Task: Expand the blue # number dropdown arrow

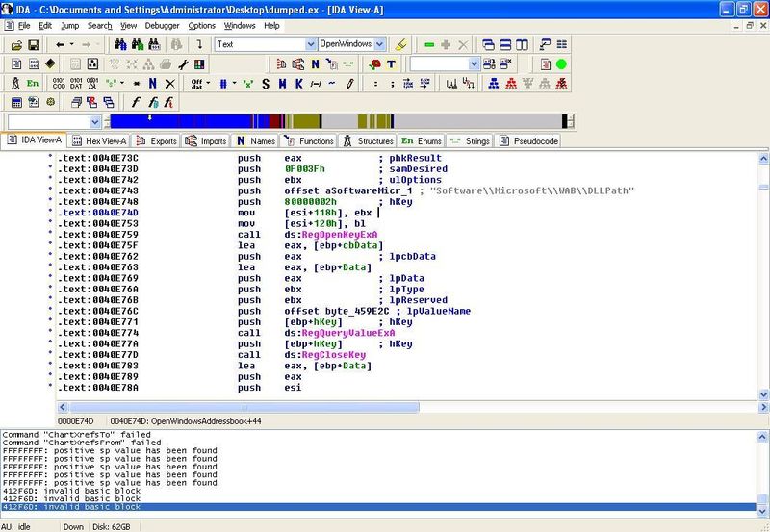Action: (234, 84)
